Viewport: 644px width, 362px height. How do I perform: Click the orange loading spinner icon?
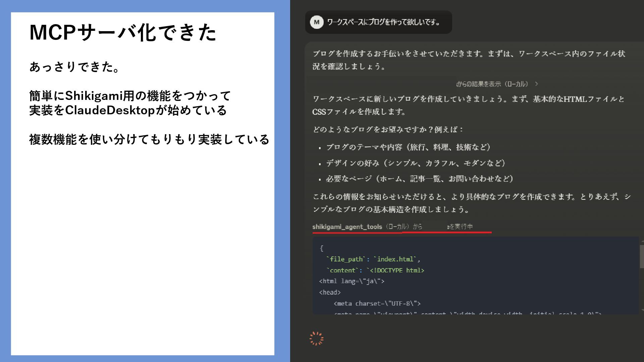(x=316, y=339)
